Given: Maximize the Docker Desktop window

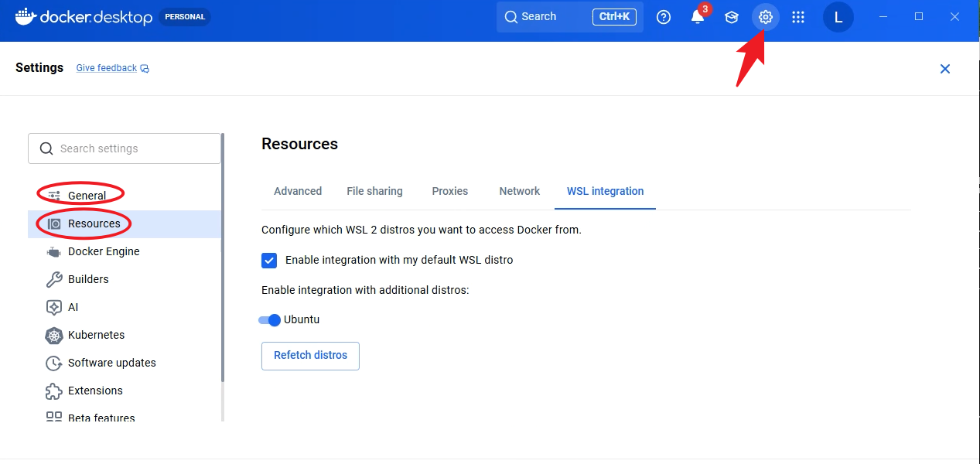Looking at the screenshot, I should point(919,16).
